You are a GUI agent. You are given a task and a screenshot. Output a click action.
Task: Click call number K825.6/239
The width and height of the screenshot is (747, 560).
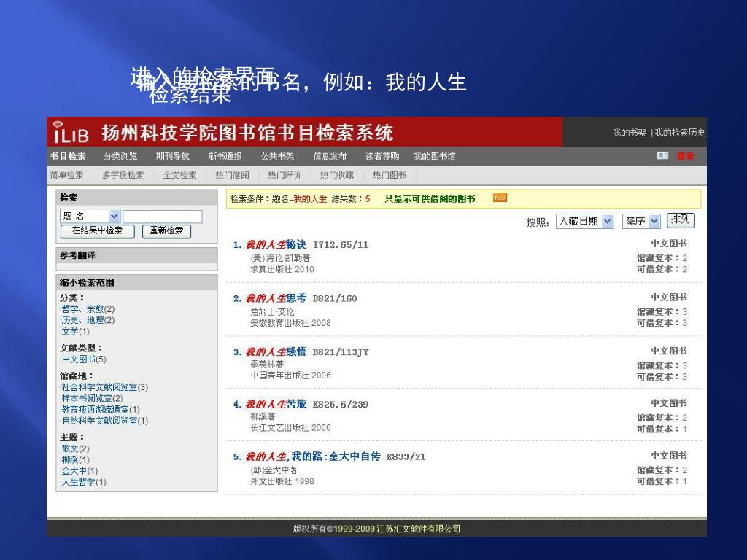click(x=341, y=405)
